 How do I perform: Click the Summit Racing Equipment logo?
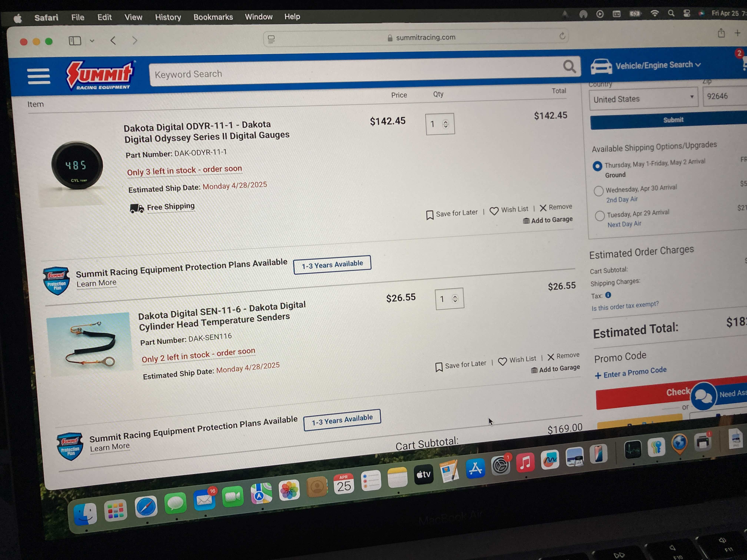click(x=100, y=75)
